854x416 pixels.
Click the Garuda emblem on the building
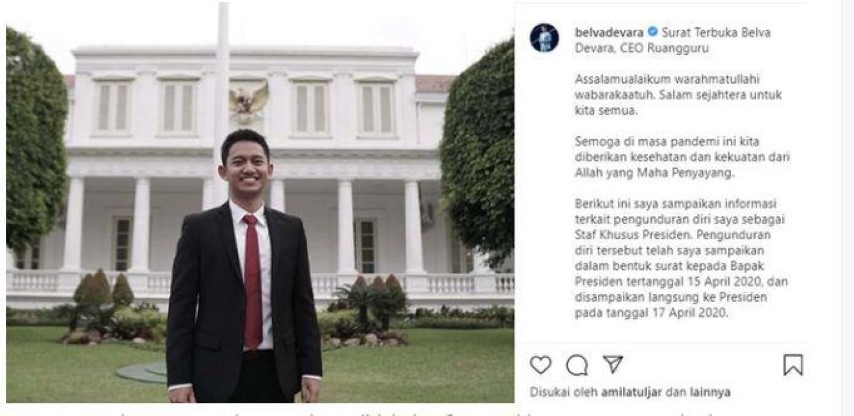(x=248, y=103)
